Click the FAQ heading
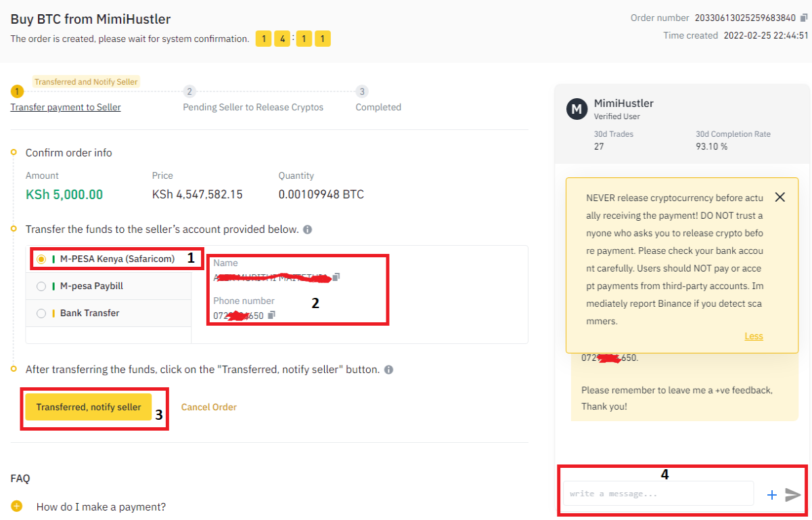The image size is (812, 520). pyautogui.click(x=20, y=478)
